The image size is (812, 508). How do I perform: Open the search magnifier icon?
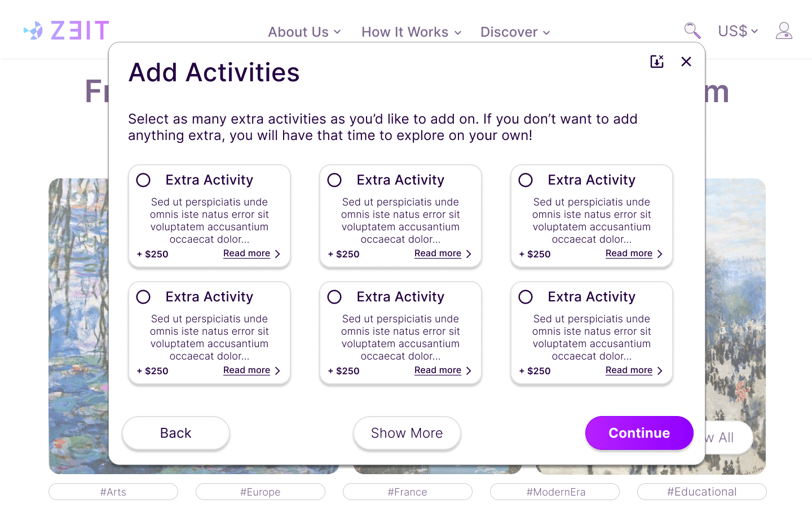coord(692,31)
